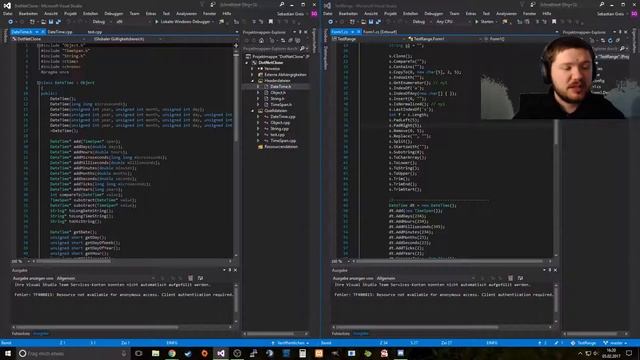
Task: Switch to DateTime.cpp tab
Action: coord(60,32)
